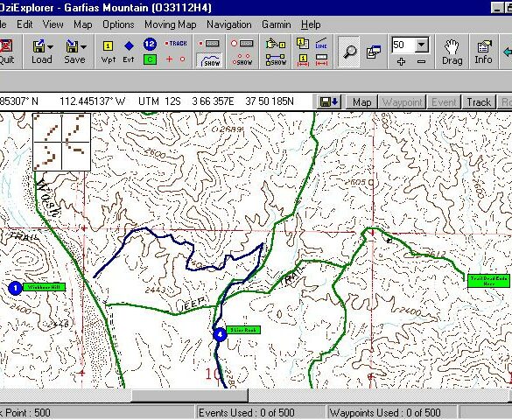Viewport: 512px width, 420px height.
Task: Click the Track button in coordinate bar
Action: (x=479, y=102)
